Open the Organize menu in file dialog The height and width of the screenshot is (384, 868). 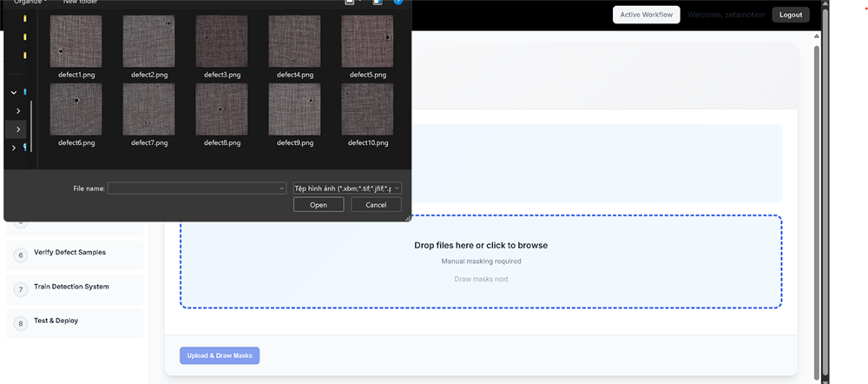click(x=30, y=3)
